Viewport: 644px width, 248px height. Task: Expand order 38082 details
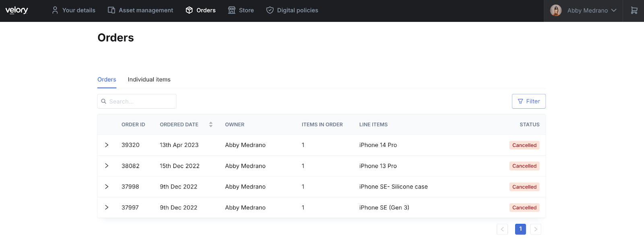coord(107,166)
